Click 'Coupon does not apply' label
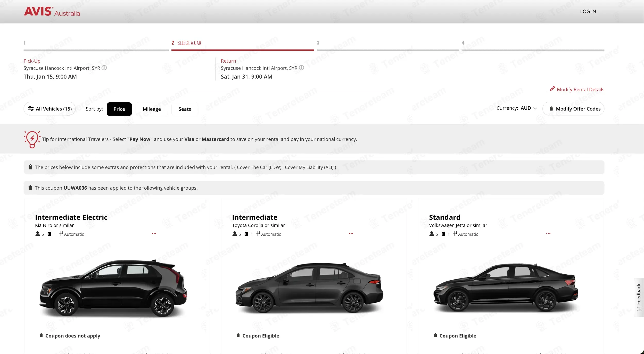This screenshot has height=354, width=644. pos(73,336)
